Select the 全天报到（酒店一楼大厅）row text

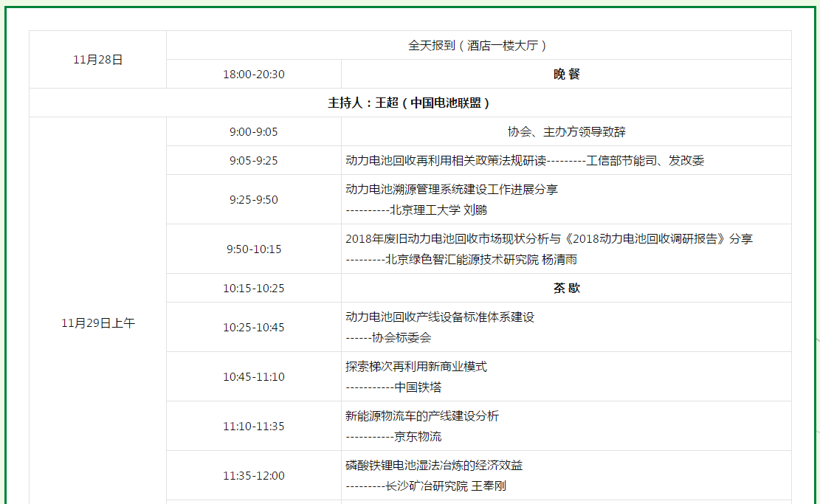(x=478, y=45)
